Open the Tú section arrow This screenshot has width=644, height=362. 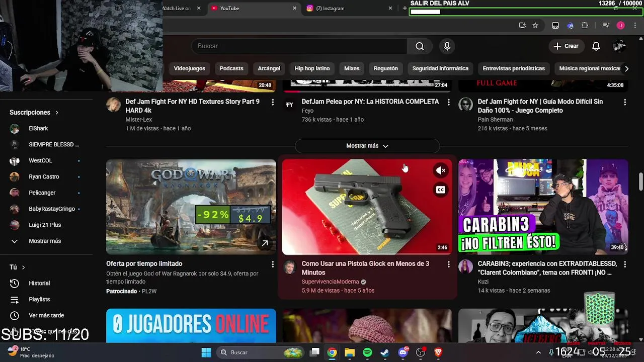coord(23,267)
